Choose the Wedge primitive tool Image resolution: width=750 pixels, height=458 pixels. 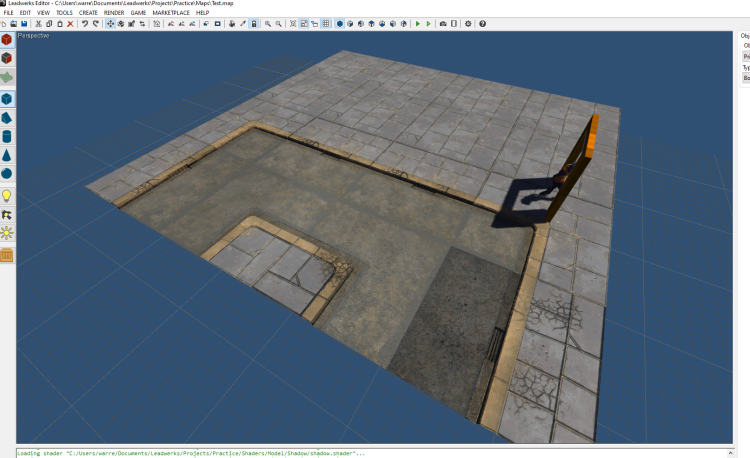point(7,118)
